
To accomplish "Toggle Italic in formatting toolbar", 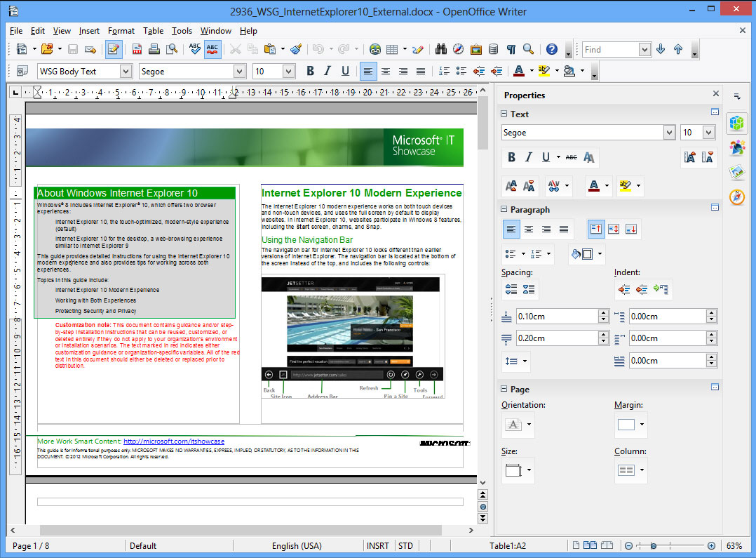I will point(328,72).
